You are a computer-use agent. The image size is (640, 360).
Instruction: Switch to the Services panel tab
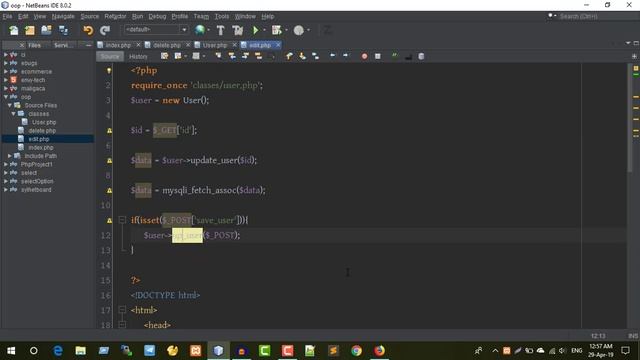62,45
